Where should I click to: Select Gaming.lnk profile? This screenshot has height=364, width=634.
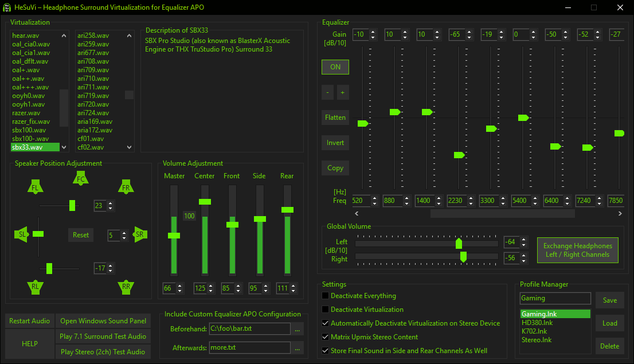click(555, 314)
